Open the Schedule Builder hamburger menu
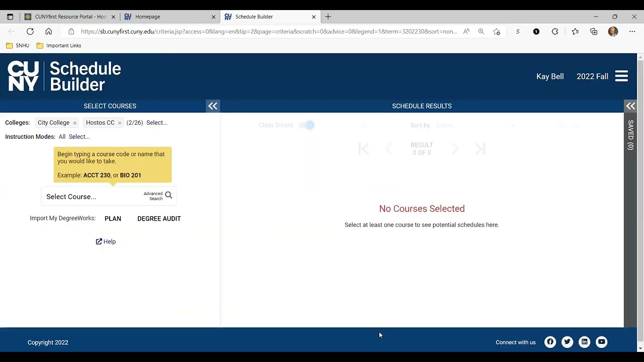644x362 pixels. tap(621, 76)
